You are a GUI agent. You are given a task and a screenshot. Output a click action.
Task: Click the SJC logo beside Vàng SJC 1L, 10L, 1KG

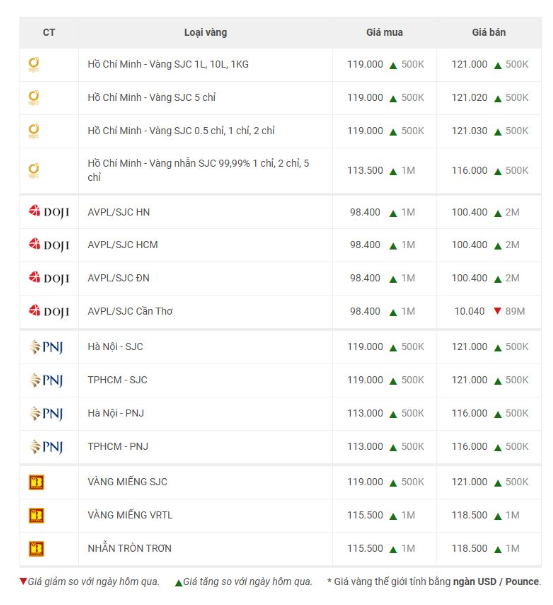point(34,64)
